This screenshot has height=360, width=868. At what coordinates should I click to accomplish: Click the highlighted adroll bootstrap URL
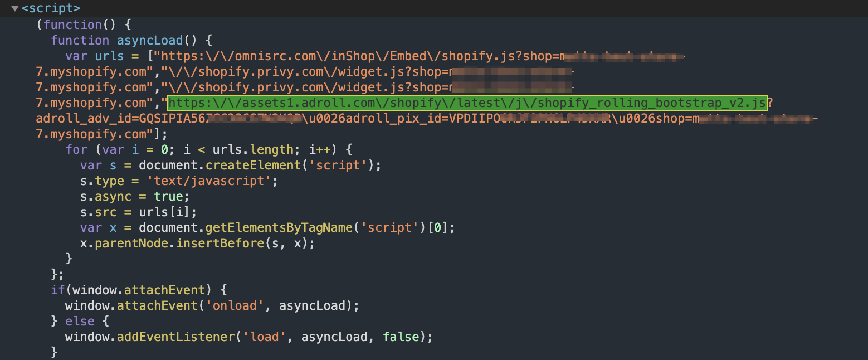467,103
